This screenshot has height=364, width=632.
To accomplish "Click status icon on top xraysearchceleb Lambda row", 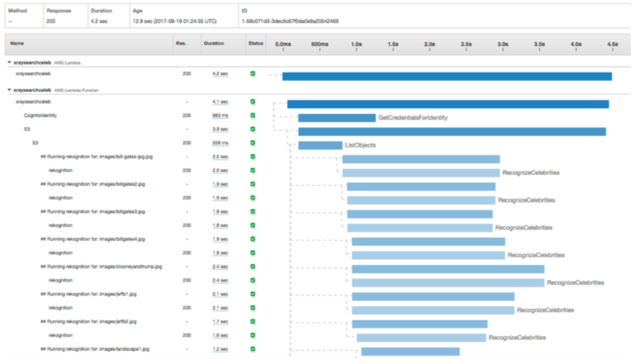I will tap(252, 74).
